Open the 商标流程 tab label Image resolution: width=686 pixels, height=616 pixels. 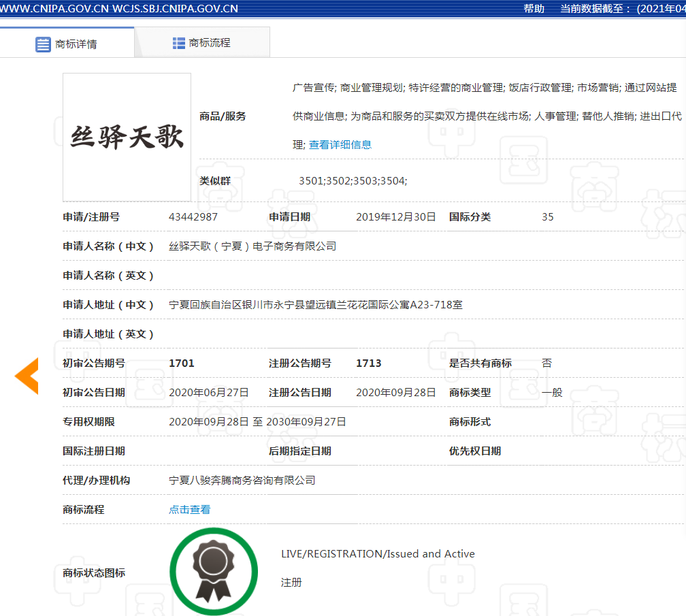click(210, 43)
